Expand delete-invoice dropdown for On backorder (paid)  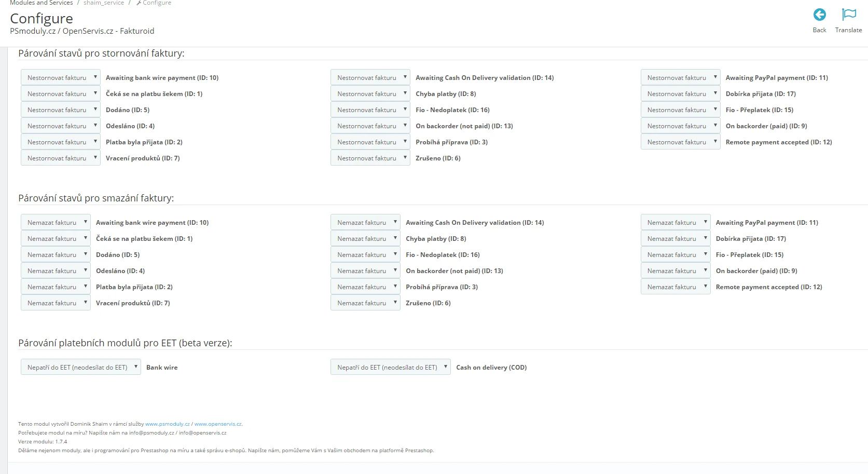(x=675, y=271)
